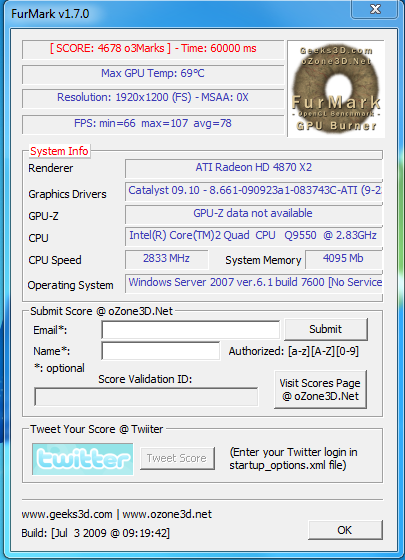Click the FurMark v1.7.0 title bar text
Viewport: 405px width, 560px height.
coord(50,14)
